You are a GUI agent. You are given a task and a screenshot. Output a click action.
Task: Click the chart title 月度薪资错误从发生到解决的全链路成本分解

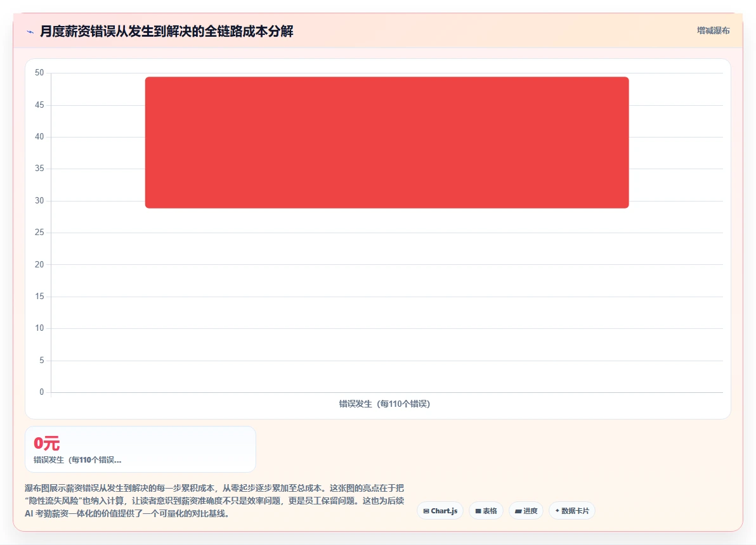pos(166,31)
